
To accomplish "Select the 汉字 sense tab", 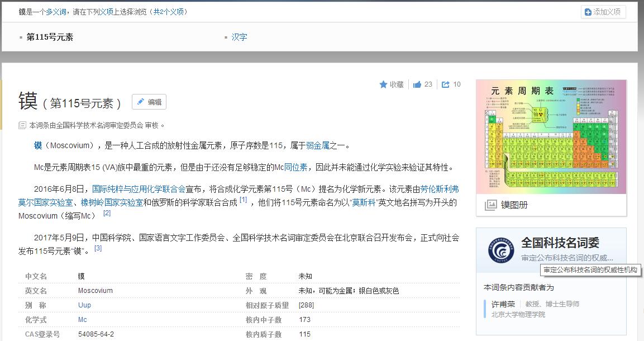I will (239, 37).
